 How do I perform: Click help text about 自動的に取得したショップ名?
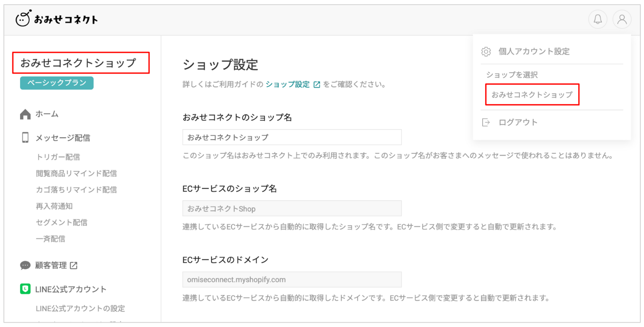(370, 227)
